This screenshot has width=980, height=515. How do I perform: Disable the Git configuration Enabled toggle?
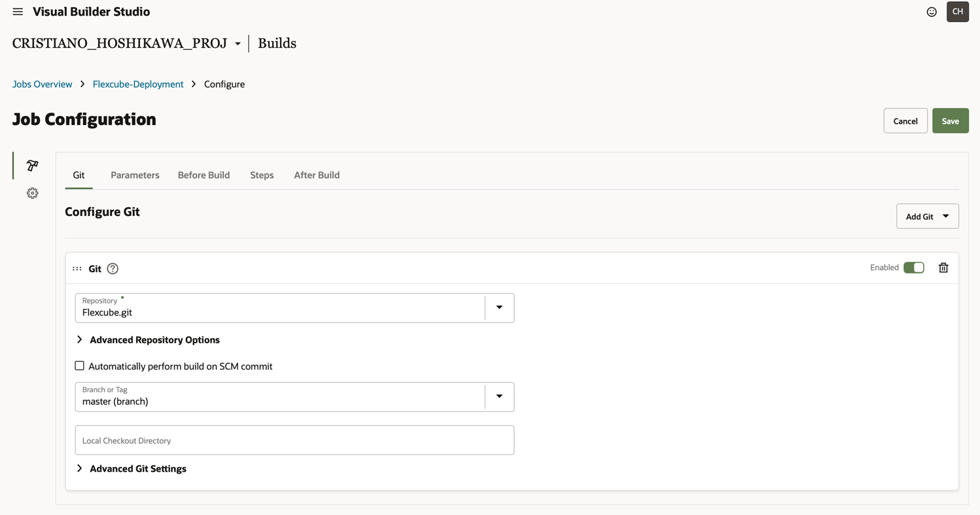tap(914, 267)
